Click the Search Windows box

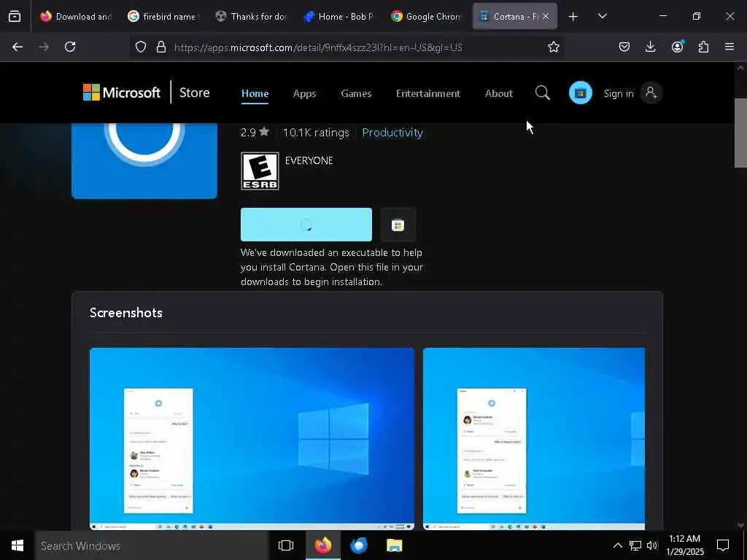click(x=152, y=545)
